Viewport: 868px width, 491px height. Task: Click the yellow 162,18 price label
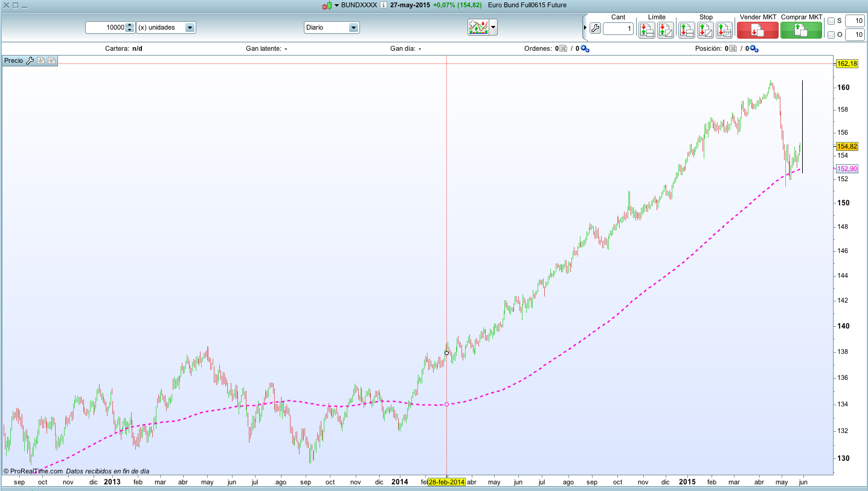[847, 63]
